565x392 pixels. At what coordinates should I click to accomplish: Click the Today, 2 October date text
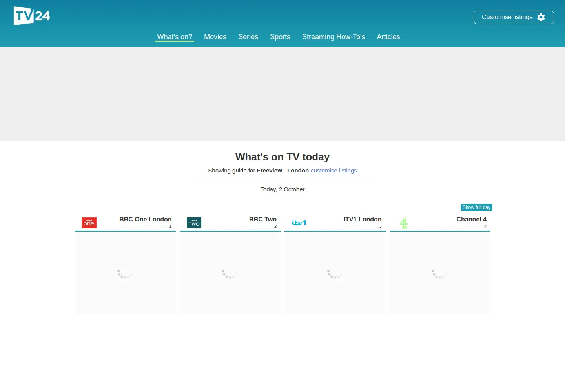click(282, 189)
